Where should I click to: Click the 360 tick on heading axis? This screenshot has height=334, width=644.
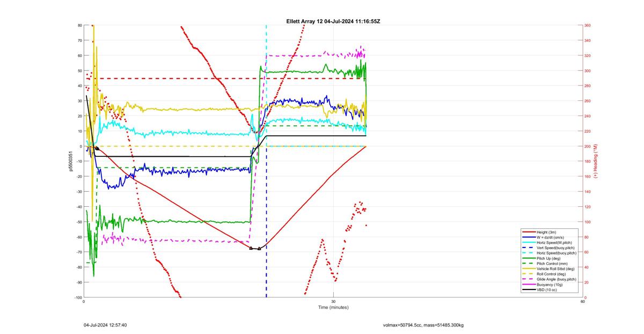pos(587,25)
